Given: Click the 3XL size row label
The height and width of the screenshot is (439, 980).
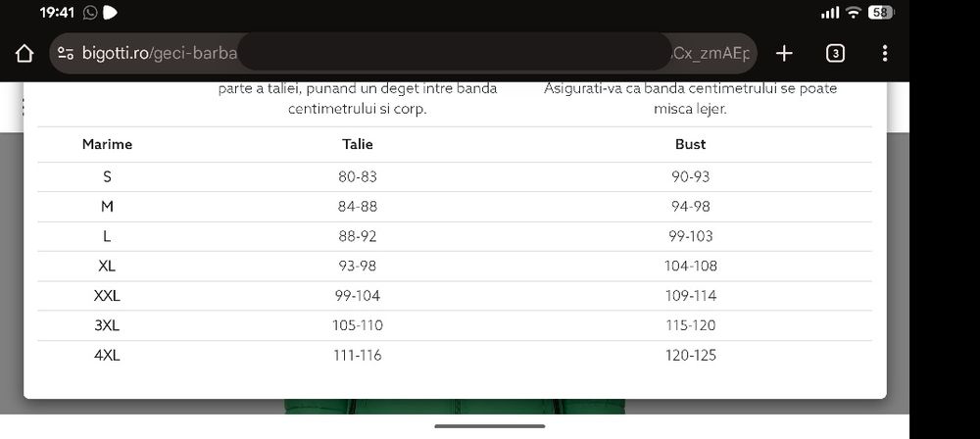Looking at the screenshot, I should coord(107,325).
